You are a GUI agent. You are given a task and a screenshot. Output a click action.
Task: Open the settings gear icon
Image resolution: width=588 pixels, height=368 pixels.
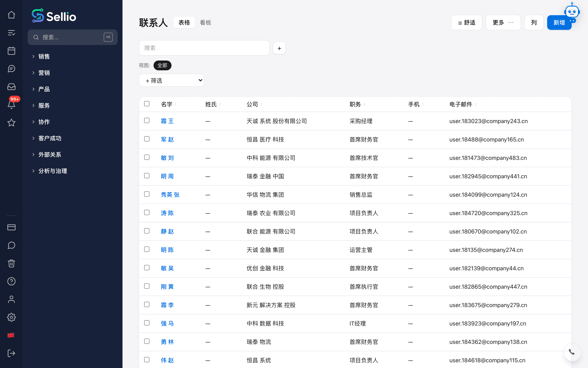tap(11, 317)
